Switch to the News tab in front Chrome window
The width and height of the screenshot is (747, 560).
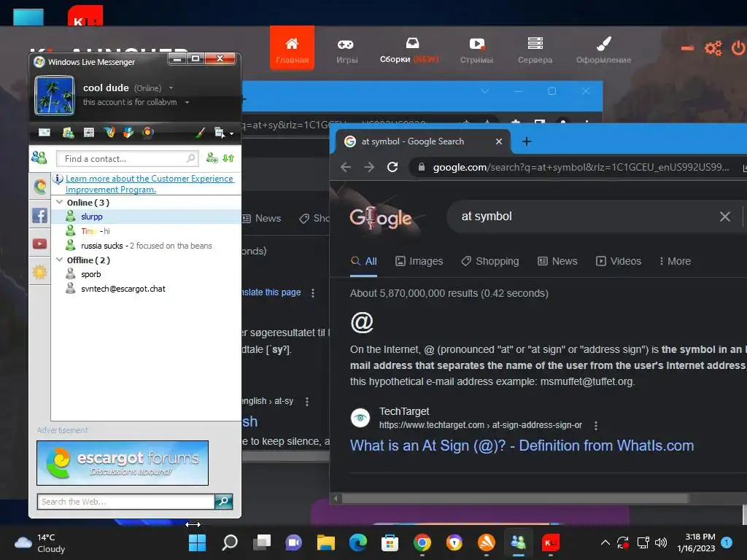point(557,261)
